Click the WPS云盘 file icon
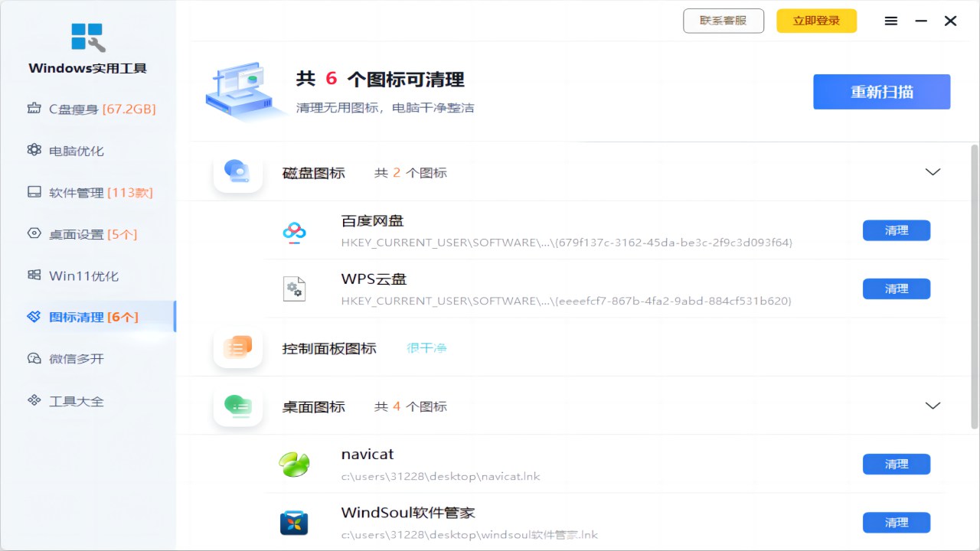This screenshot has height=551, width=980. 294,289
